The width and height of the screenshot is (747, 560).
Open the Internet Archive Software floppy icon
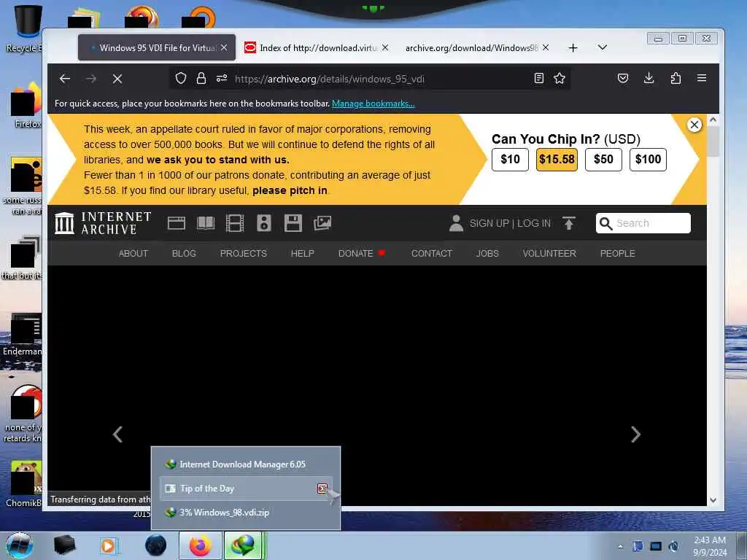(x=293, y=223)
